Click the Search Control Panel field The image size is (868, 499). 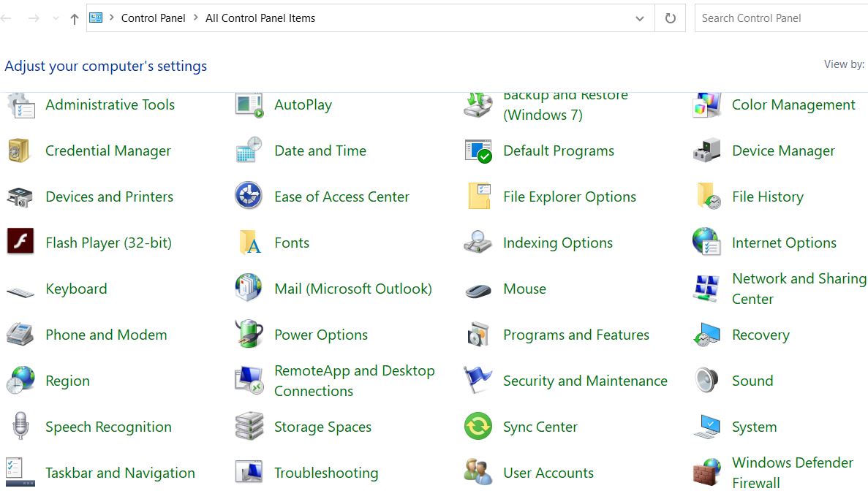pyautogui.click(x=781, y=18)
